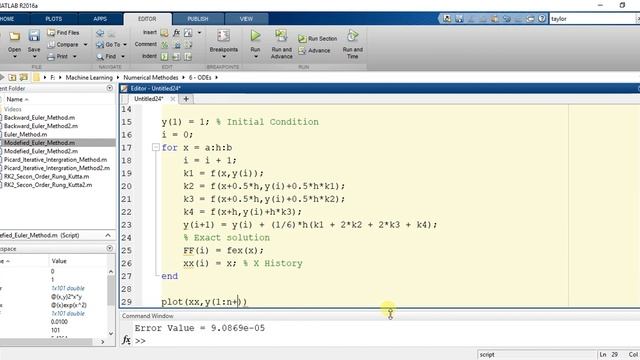Click the smart indent icon
This screenshot has height=360, width=640.
(164, 56)
